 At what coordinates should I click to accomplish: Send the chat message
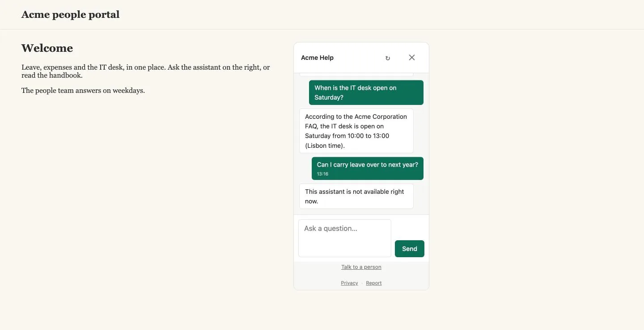[409, 249]
